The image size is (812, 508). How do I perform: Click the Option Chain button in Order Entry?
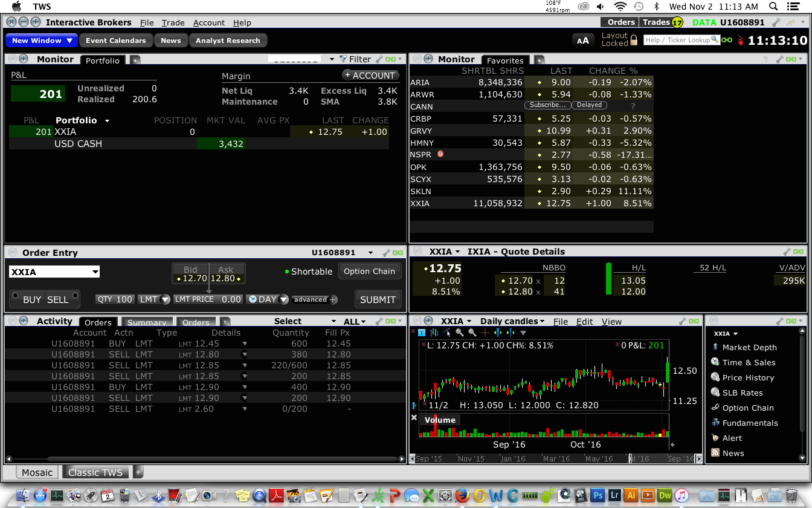coord(369,271)
